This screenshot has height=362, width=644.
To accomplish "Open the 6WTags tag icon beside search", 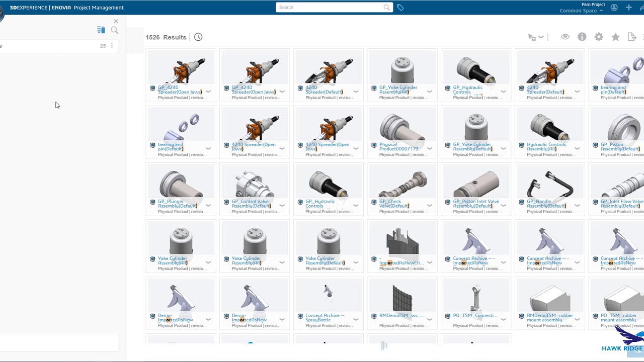I will tap(400, 8).
